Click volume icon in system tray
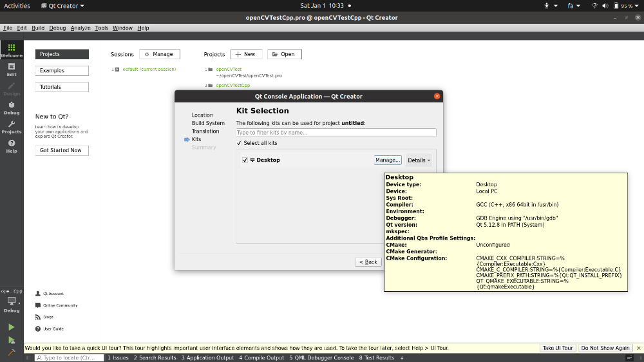Screen dimensions: 644x362 click(605, 6)
